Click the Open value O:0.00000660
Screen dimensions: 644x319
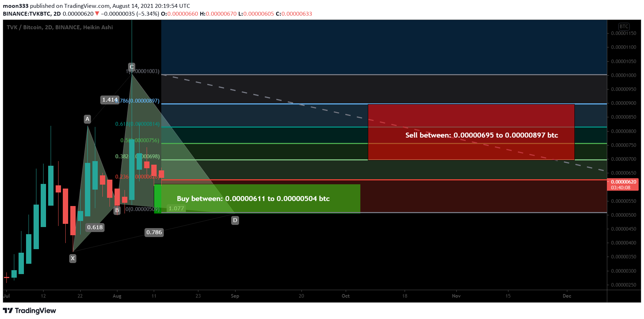click(x=179, y=14)
